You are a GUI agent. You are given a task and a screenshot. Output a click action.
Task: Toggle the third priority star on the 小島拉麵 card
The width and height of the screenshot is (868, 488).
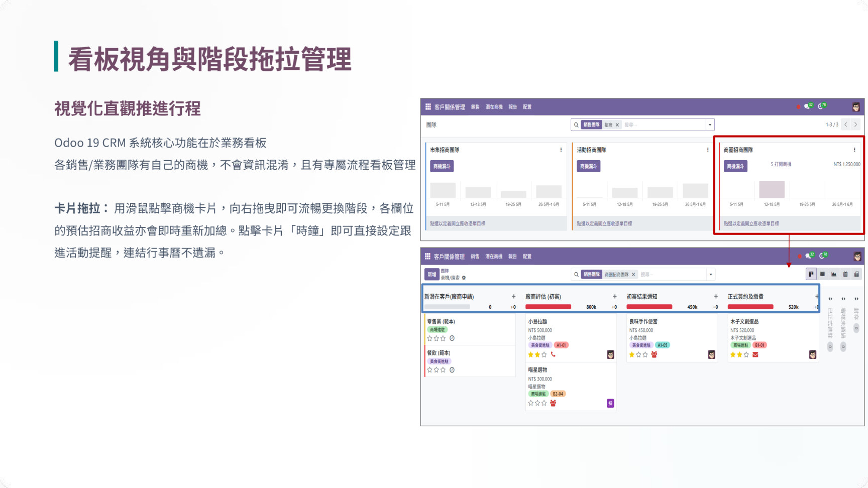545,354
